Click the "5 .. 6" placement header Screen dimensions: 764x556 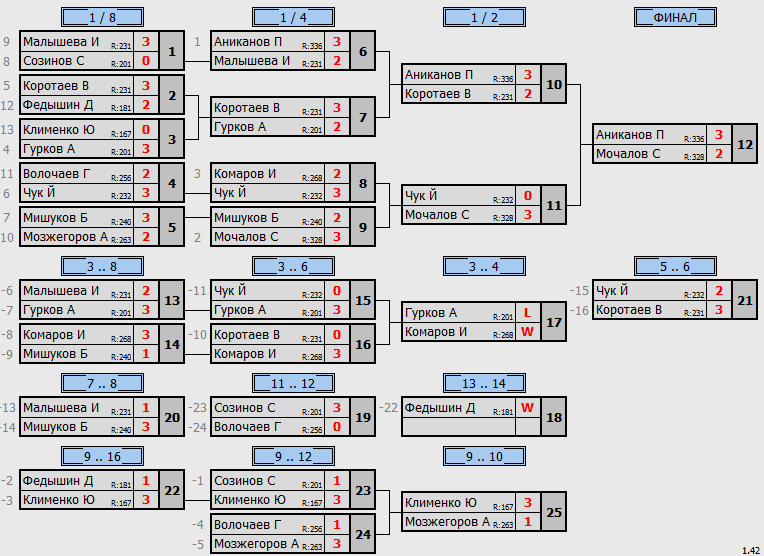click(675, 266)
